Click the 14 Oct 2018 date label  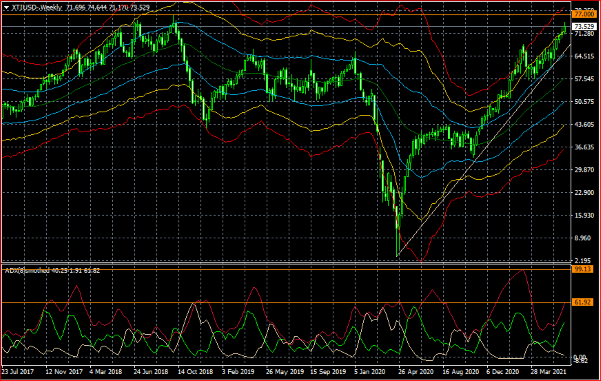(x=195, y=371)
